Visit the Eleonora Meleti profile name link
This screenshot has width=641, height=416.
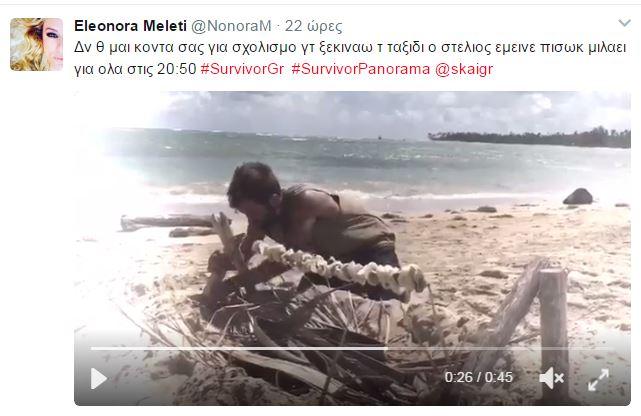(x=130, y=26)
